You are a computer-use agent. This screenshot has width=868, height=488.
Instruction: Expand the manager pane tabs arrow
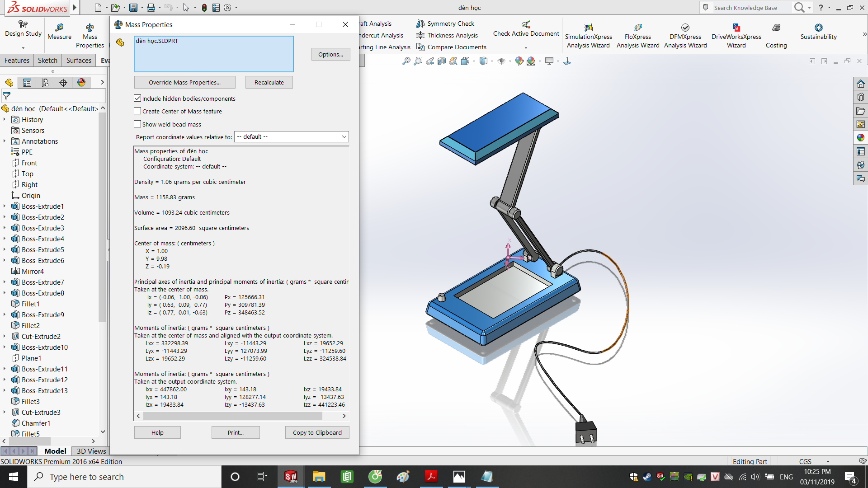[x=102, y=82]
